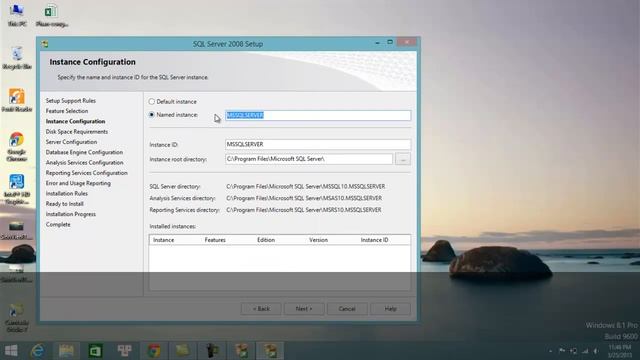Screen dimensions: 640x360
Task: Click the setup window title bar icon
Action: (45, 44)
